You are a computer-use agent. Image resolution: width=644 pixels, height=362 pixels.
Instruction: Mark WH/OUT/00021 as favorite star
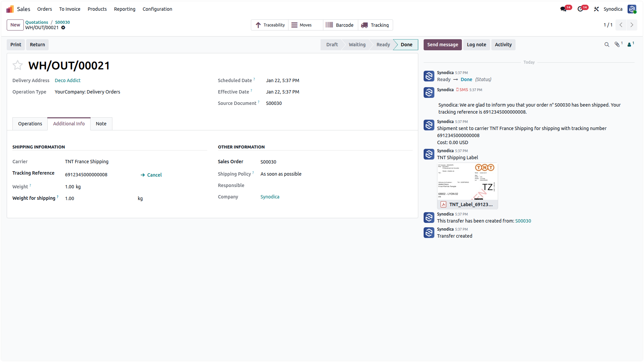(x=17, y=65)
